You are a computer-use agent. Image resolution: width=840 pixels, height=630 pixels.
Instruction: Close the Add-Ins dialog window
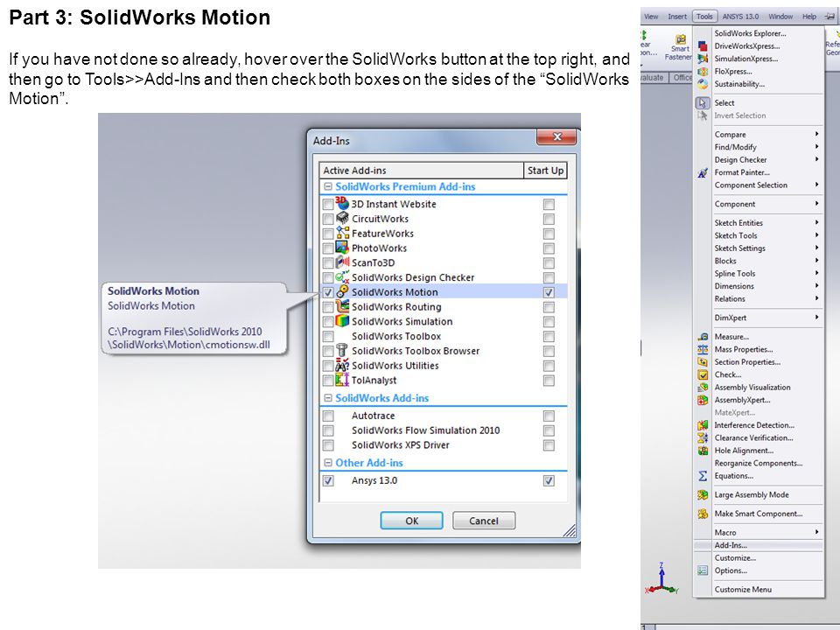point(557,137)
